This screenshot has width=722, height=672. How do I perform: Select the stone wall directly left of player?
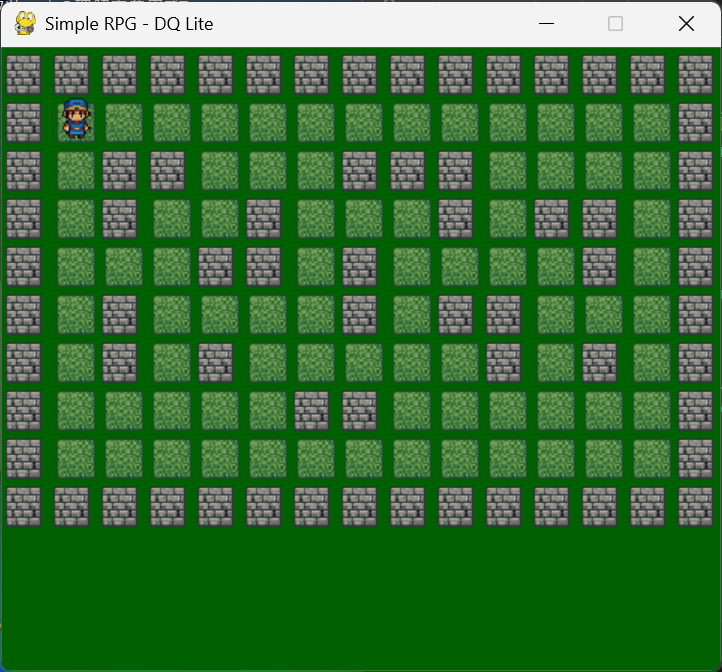pos(23,122)
